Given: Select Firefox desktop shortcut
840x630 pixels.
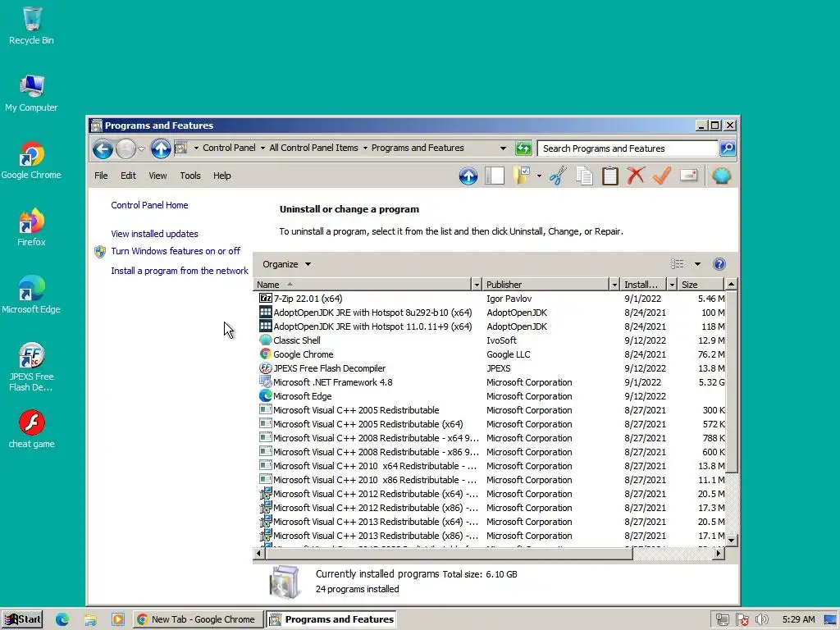Looking at the screenshot, I should (31, 227).
